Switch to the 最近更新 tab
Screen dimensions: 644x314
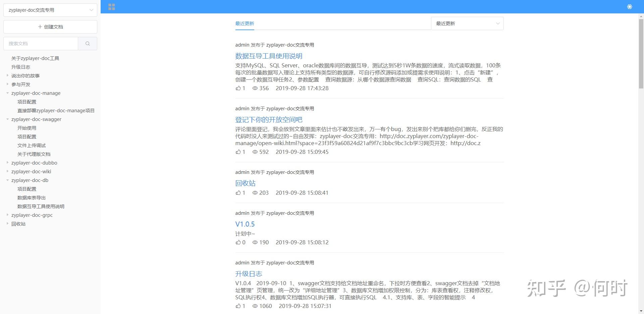pos(244,23)
